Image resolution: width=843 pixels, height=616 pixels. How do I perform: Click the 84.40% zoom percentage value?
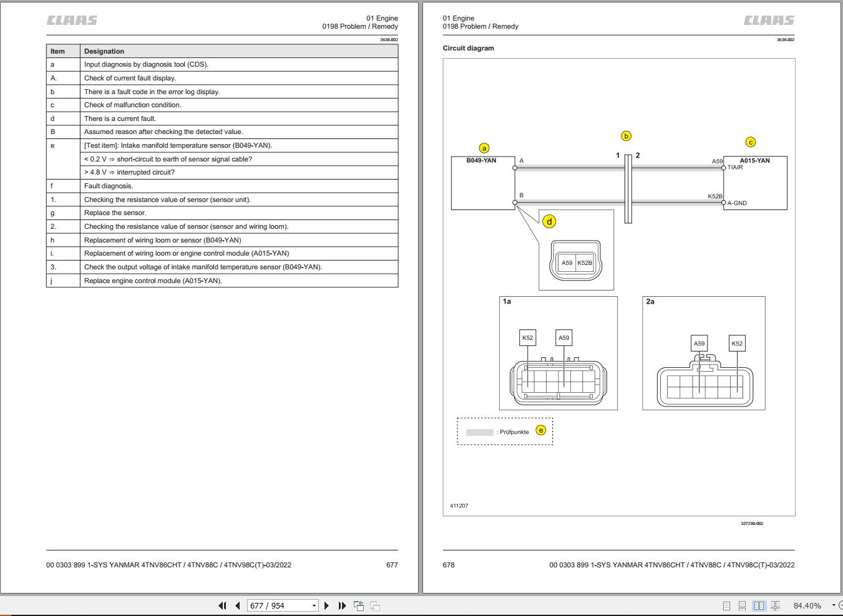coord(807,605)
